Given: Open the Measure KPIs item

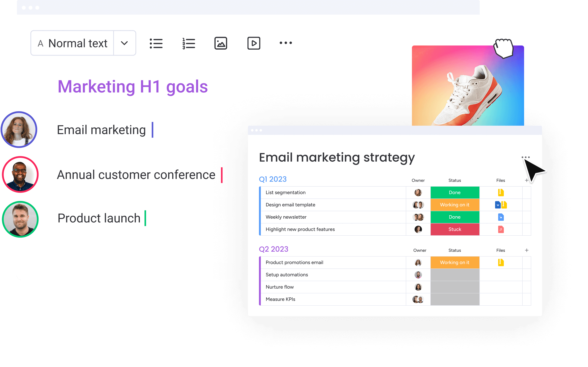Looking at the screenshot, I should point(333,299).
